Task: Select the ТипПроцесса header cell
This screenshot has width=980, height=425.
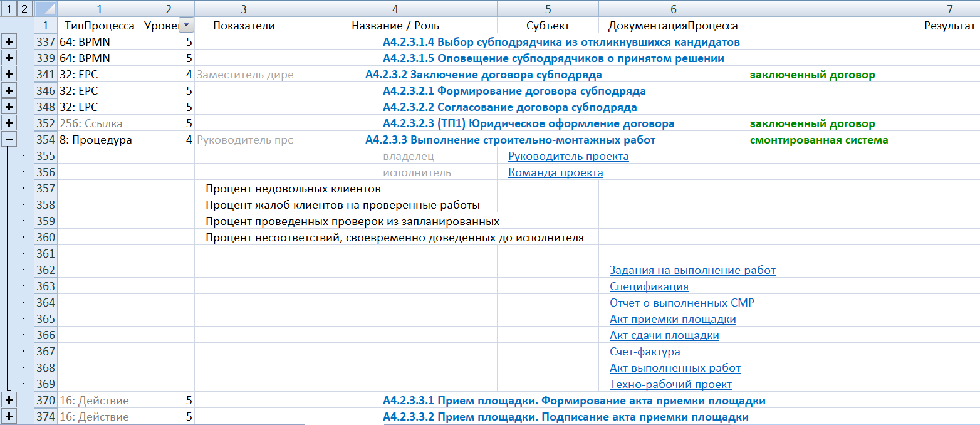Action: pos(100,25)
